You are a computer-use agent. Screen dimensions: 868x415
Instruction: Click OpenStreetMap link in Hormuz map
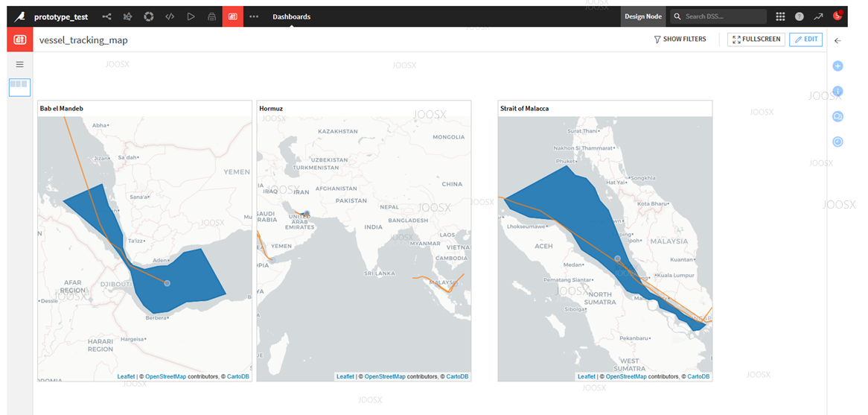click(386, 377)
